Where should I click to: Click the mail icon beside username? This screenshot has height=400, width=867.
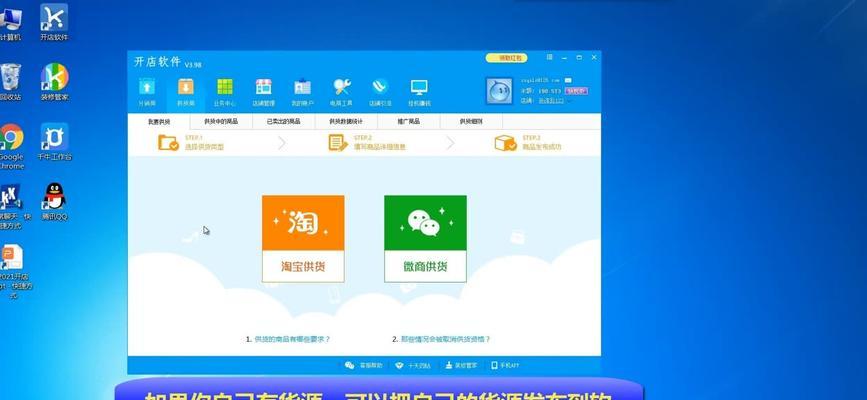[568, 80]
